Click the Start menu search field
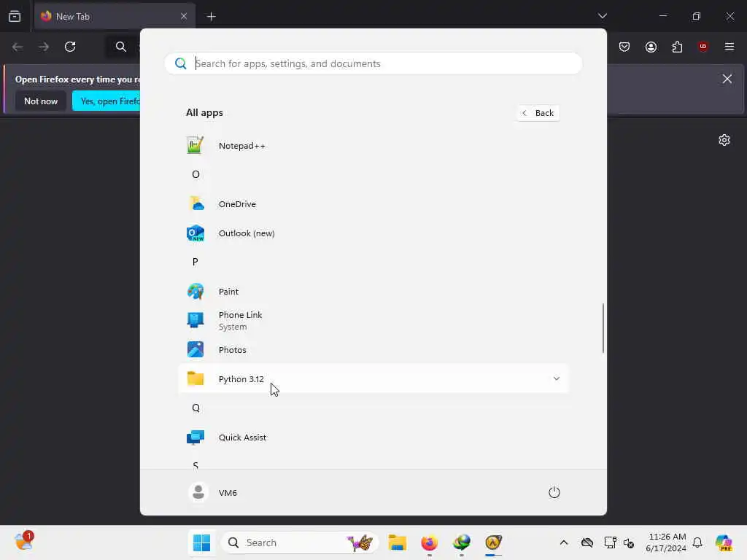The width and height of the screenshot is (747, 560). [x=373, y=63]
